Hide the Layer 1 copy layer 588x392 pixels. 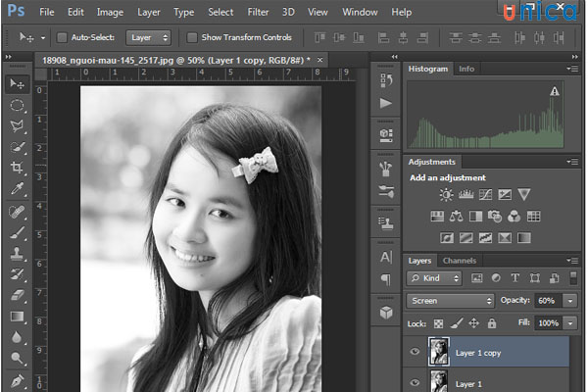415,352
